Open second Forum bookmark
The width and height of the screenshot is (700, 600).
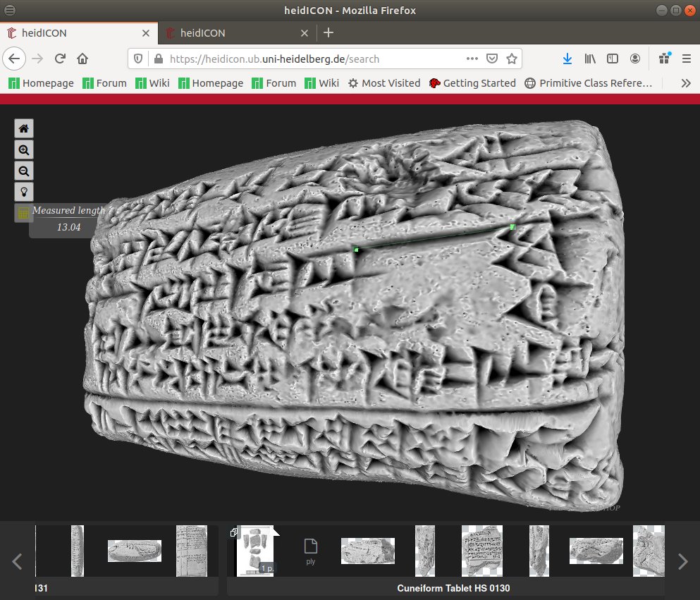click(x=274, y=83)
